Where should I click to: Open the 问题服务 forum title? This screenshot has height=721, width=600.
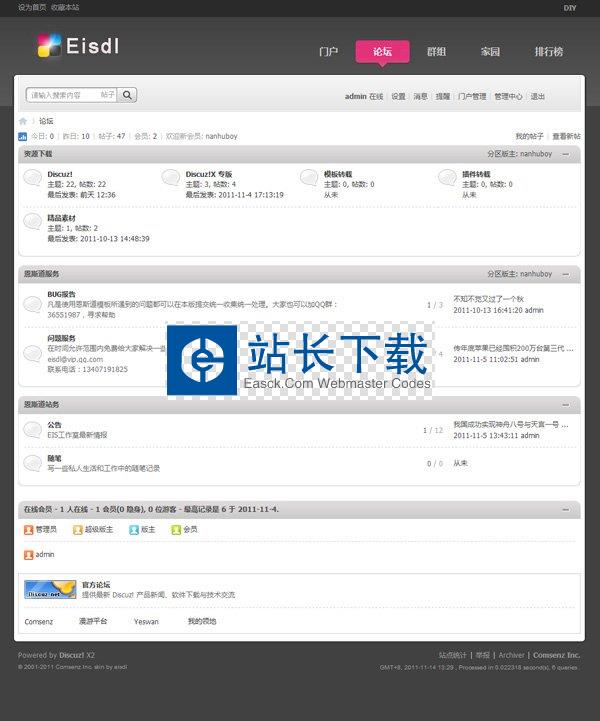(62, 338)
